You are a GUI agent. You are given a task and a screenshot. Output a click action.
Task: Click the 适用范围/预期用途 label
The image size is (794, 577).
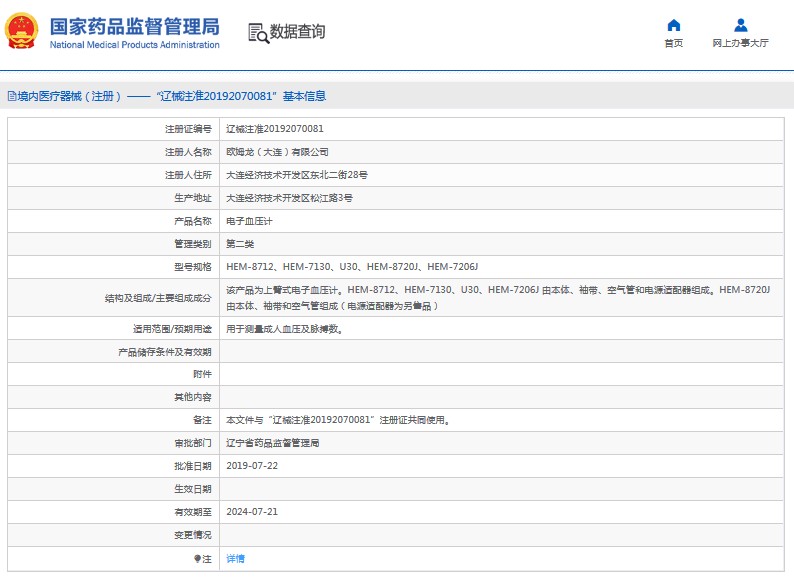pos(172,329)
